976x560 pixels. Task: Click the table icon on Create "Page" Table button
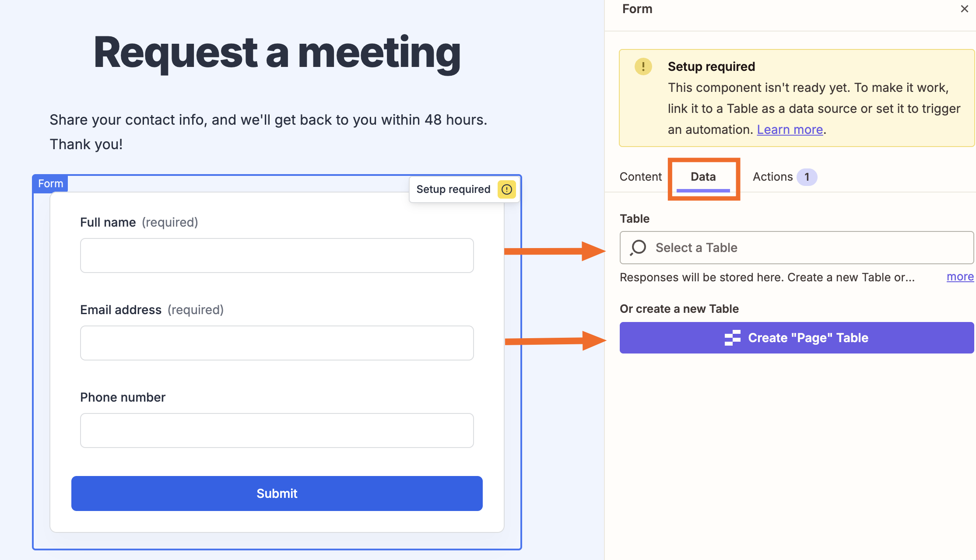[732, 338]
